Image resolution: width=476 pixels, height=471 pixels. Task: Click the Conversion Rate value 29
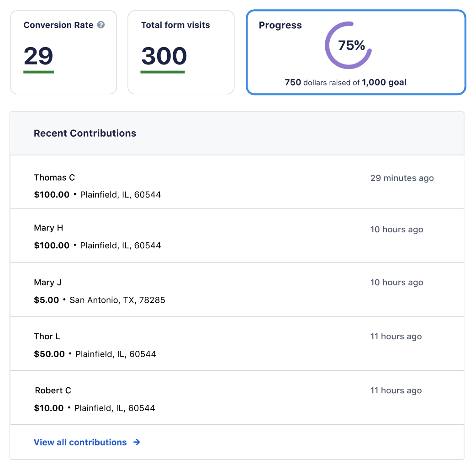(38, 56)
